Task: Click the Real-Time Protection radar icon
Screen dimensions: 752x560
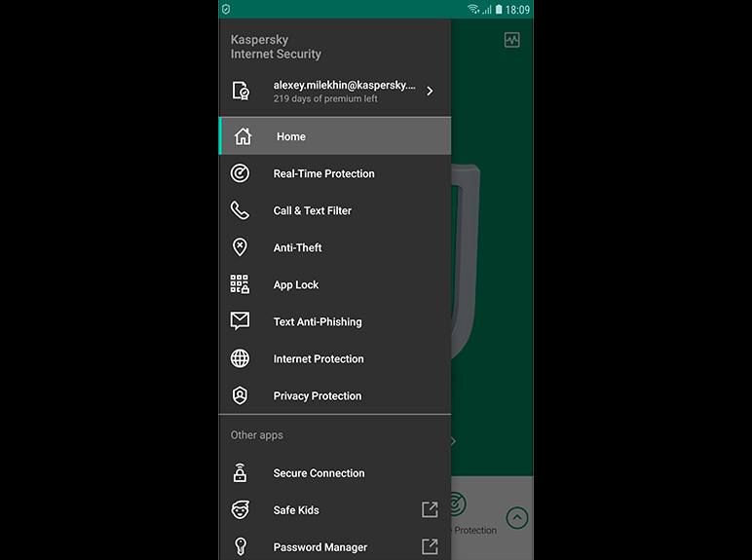Action: 240,173
